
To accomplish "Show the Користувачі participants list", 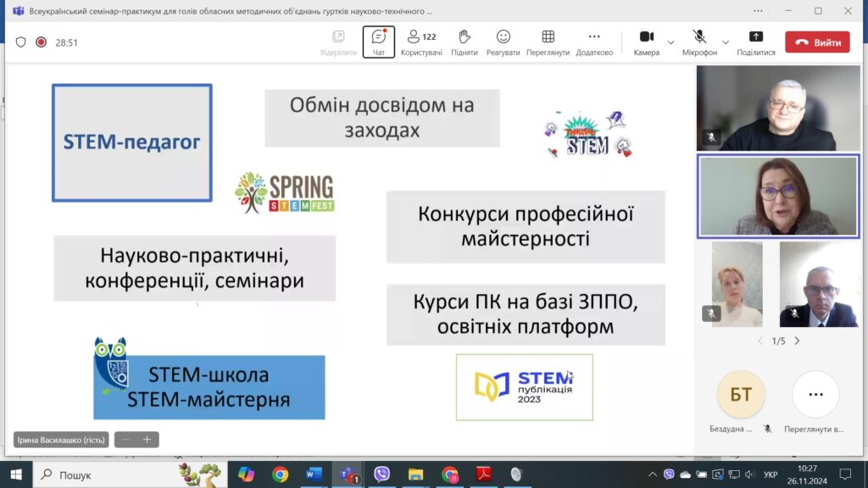I will click(421, 42).
